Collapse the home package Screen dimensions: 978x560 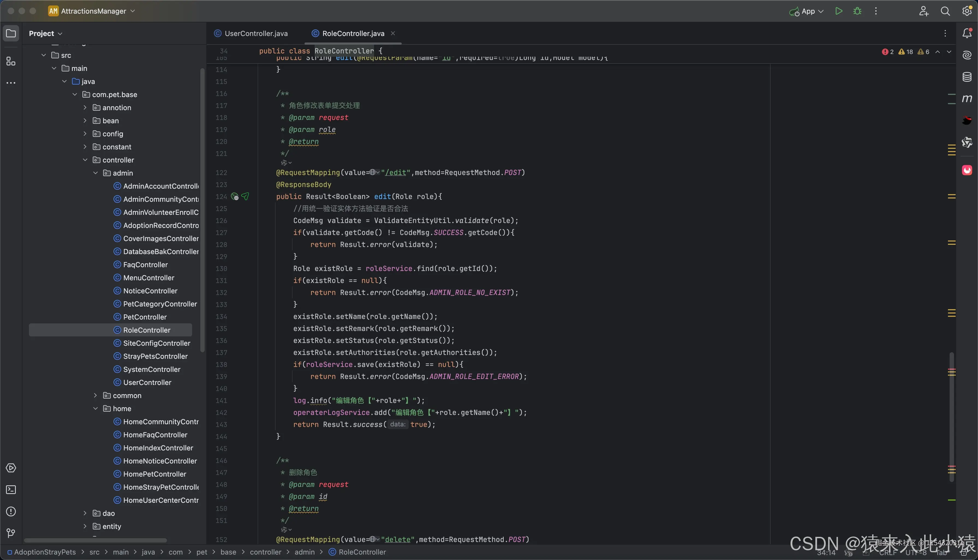96,408
